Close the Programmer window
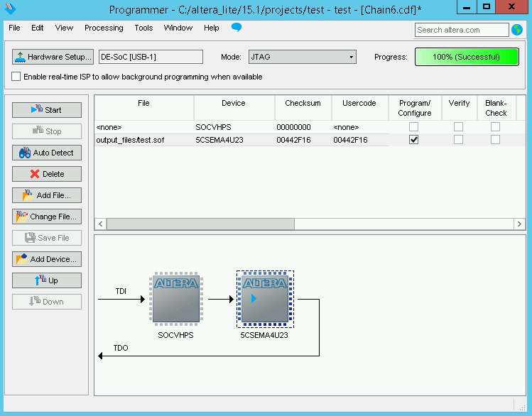The image size is (532, 416). click(511, 7)
